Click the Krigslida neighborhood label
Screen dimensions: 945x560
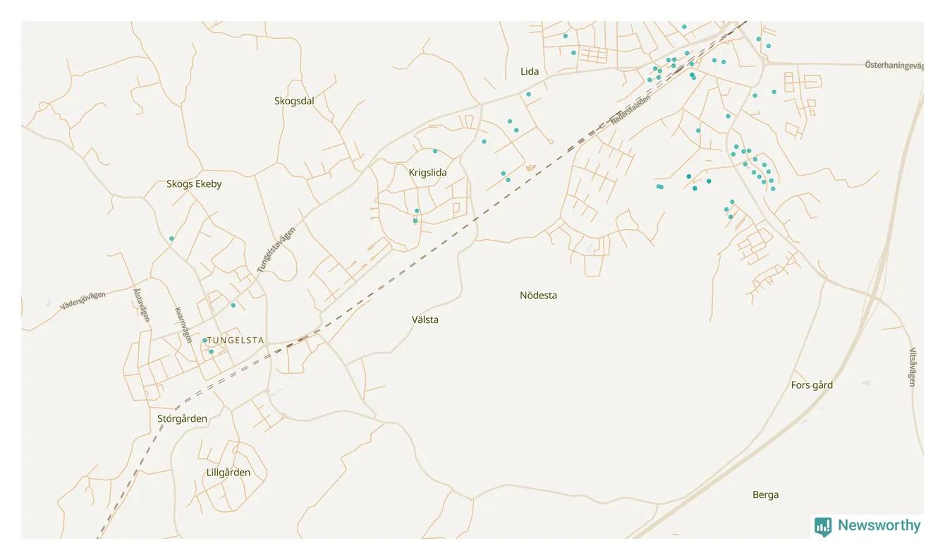(x=427, y=172)
